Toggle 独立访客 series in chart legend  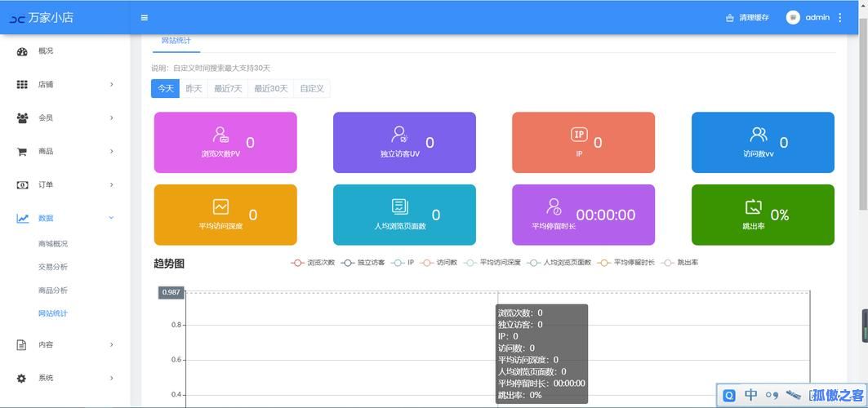tap(363, 263)
